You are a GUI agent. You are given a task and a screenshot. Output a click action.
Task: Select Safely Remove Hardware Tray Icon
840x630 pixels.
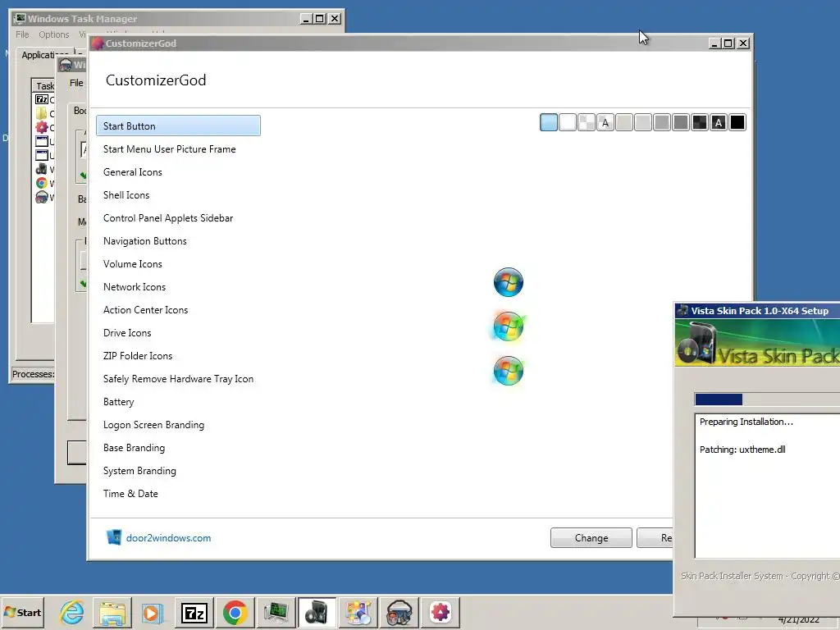[178, 379]
